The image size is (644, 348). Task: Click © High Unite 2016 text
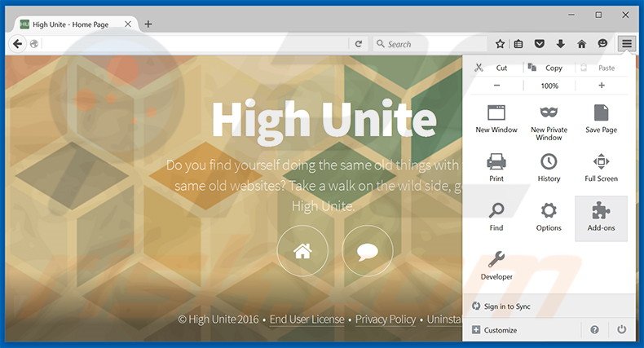pyautogui.click(x=218, y=319)
